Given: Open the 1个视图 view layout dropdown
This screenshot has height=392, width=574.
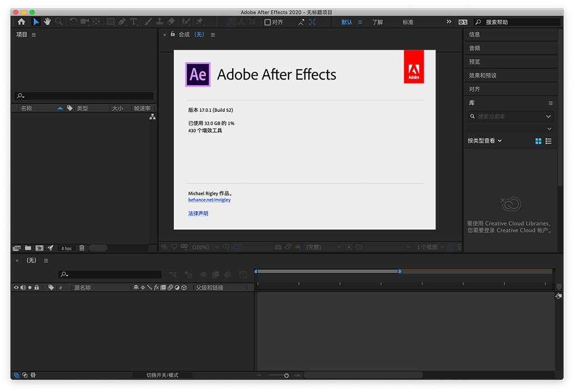Looking at the screenshot, I should tap(431, 247).
